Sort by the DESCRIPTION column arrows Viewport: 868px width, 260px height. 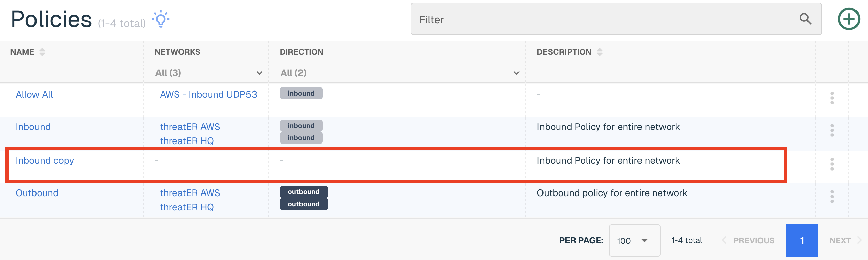coord(600,52)
